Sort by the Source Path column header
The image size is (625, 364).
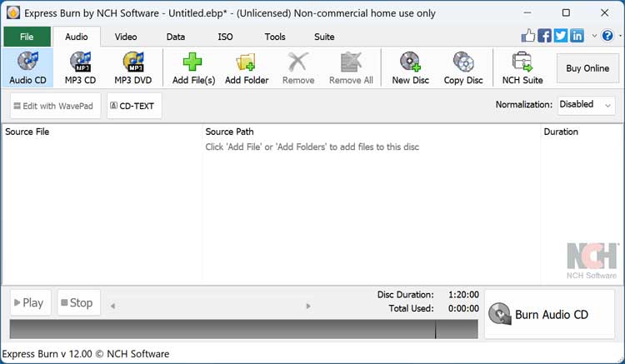[x=371, y=132]
